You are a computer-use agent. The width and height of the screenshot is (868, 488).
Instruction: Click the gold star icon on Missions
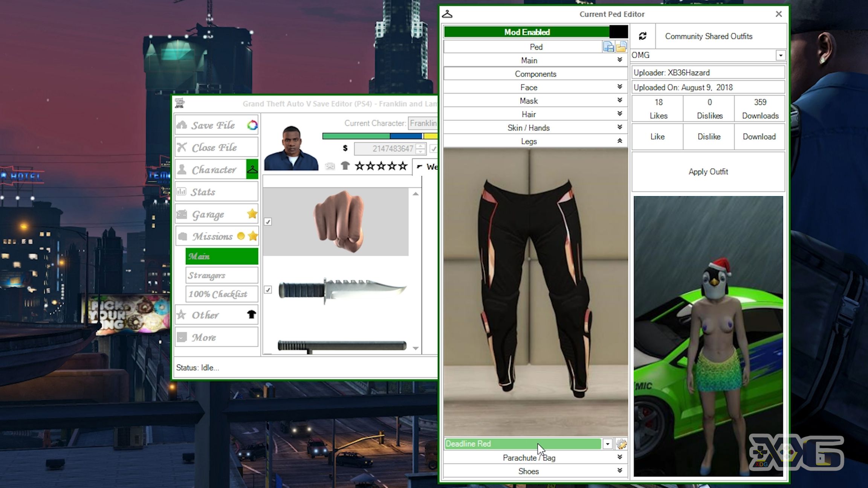[253, 236]
